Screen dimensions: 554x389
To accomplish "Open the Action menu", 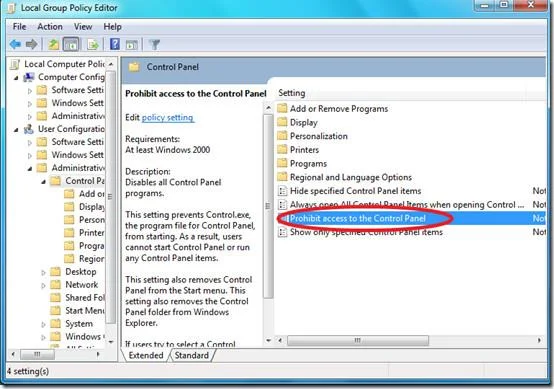I will point(50,26).
